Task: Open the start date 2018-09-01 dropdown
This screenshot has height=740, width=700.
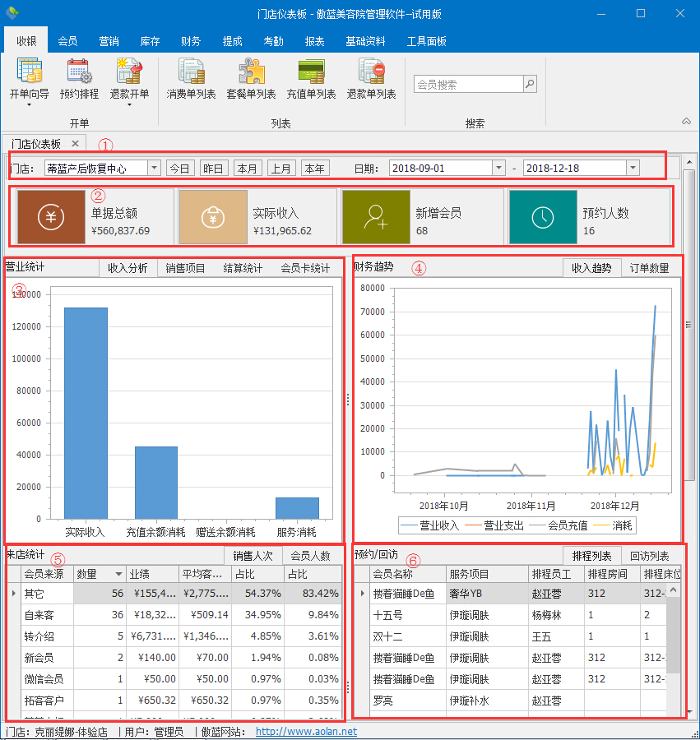Action: pos(498,168)
